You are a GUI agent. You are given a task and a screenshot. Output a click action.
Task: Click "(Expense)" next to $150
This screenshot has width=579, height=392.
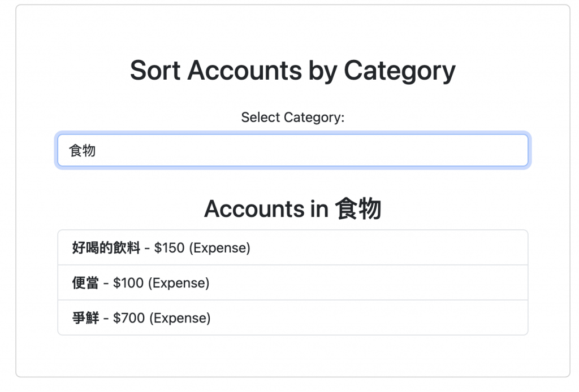coord(219,248)
